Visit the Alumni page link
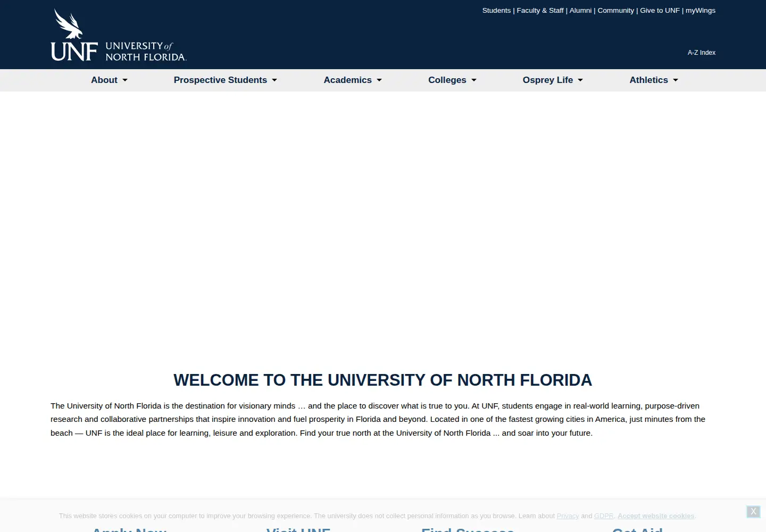The width and height of the screenshot is (766, 532). coord(580,11)
